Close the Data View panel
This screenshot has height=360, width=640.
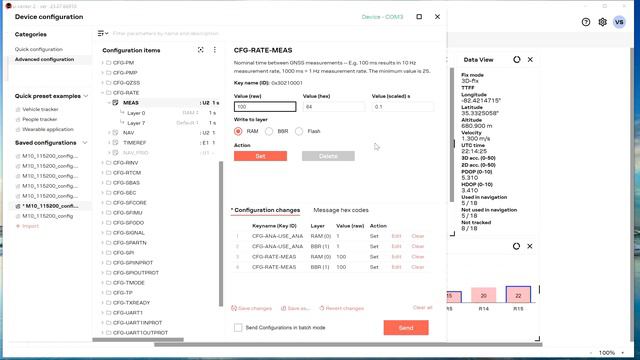(530, 60)
